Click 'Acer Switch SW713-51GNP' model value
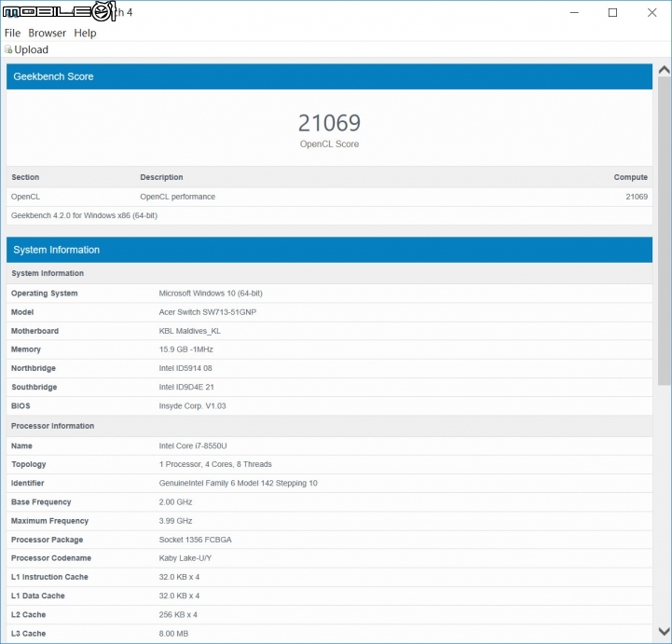The height and width of the screenshot is (644, 672). click(x=208, y=312)
